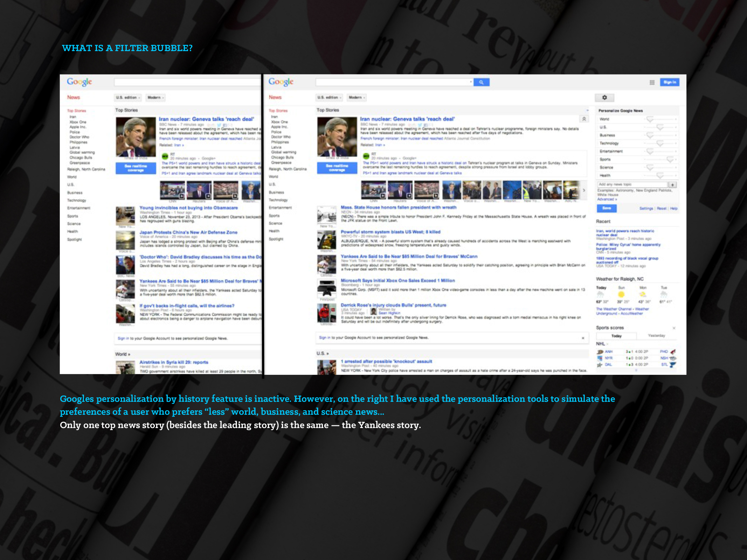Open Japan Protests China's Air Defense story

point(188,232)
